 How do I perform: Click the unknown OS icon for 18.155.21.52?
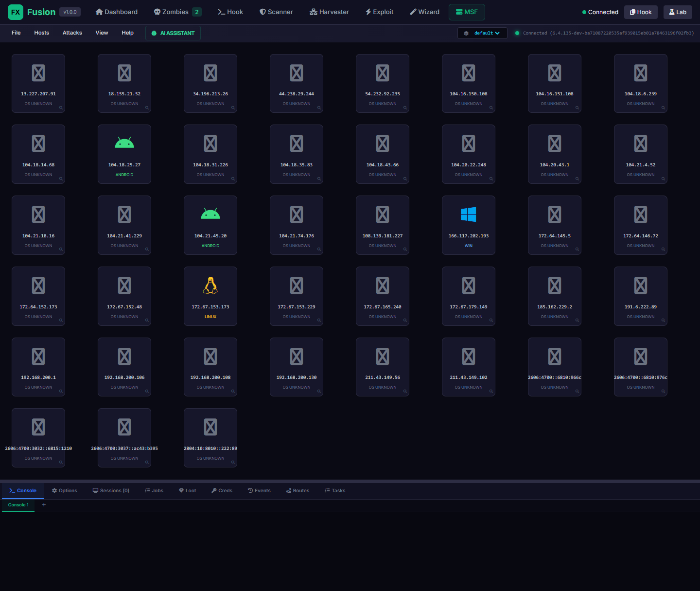[x=124, y=73]
